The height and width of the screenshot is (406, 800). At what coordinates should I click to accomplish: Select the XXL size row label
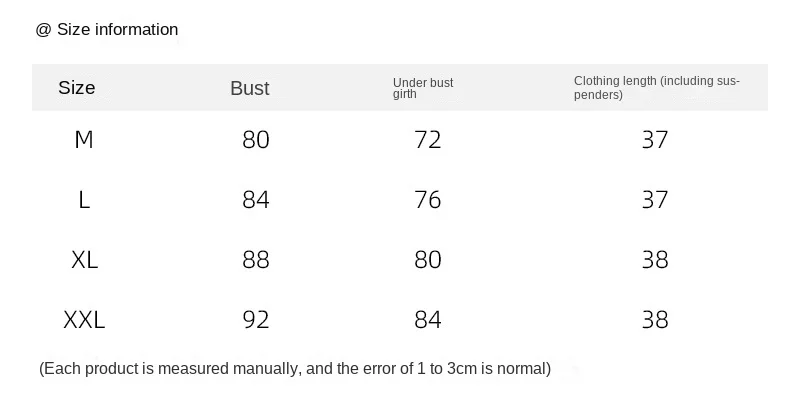click(x=84, y=320)
